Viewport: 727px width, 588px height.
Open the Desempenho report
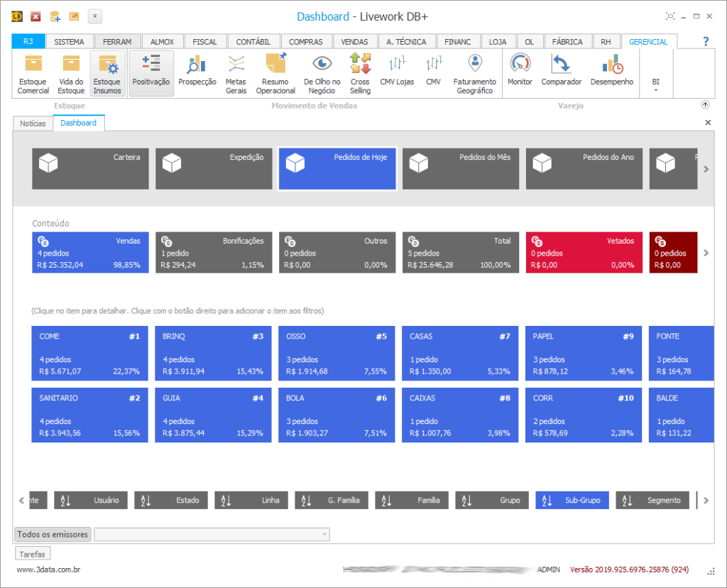tap(611, 74)
